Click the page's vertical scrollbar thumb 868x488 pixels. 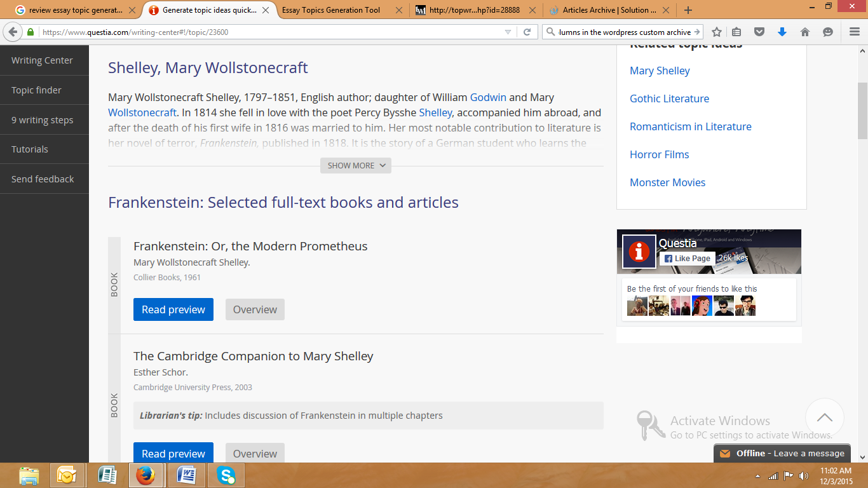click(x=862, y=111)
